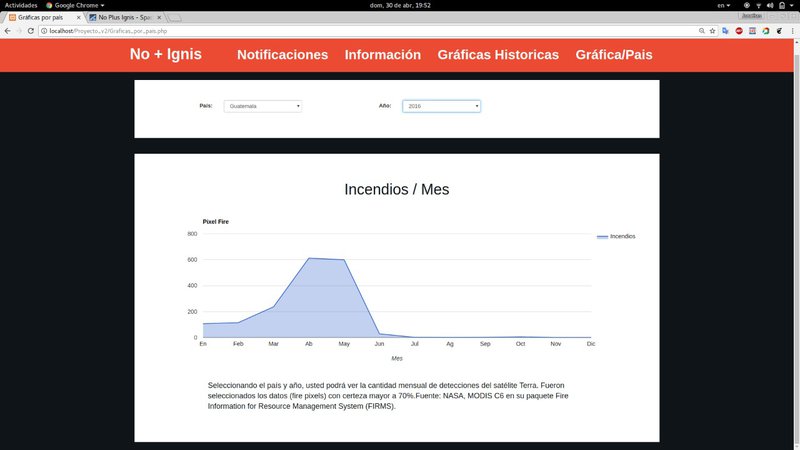Click the browser reload page icon

(x=31, y=31)
